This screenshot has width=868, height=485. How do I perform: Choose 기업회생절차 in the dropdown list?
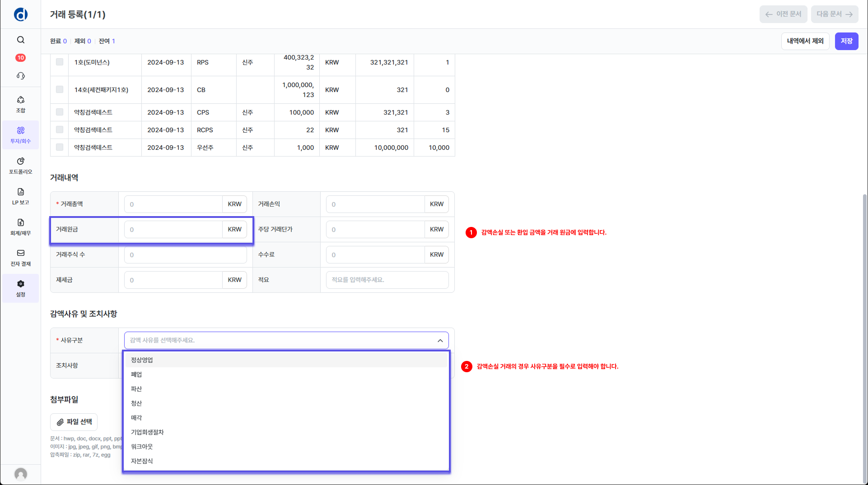147,432
